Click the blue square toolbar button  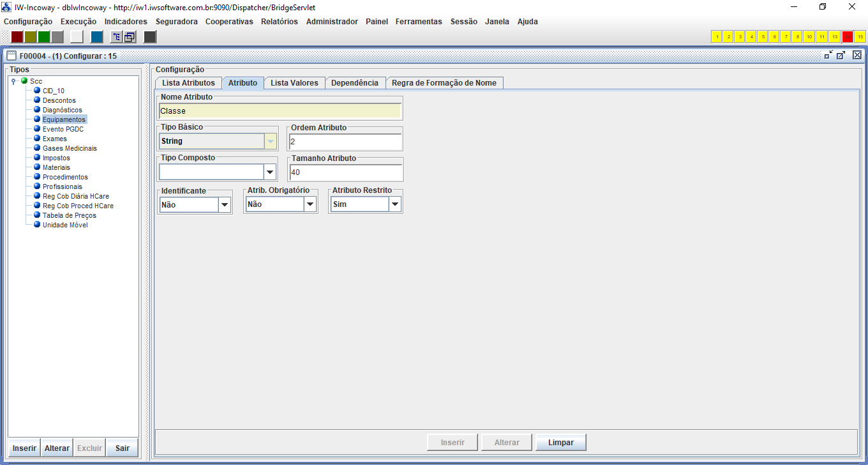[96, 37]
